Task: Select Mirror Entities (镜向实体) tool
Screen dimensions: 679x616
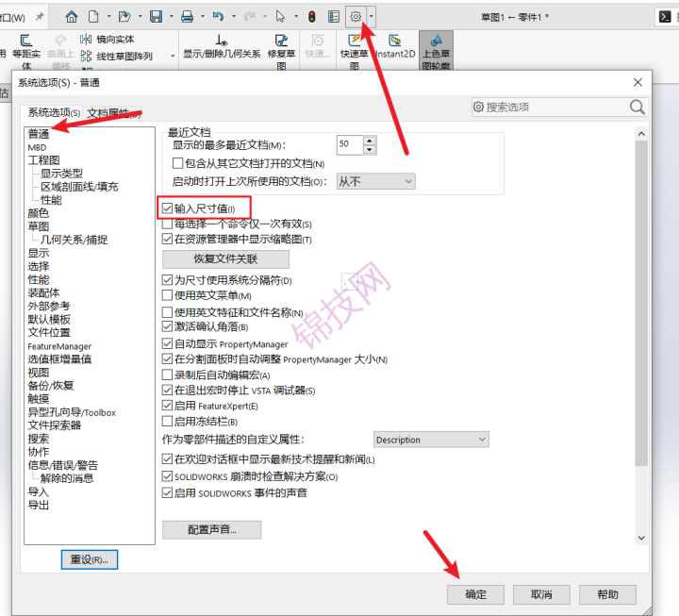Action: (107, 40)
